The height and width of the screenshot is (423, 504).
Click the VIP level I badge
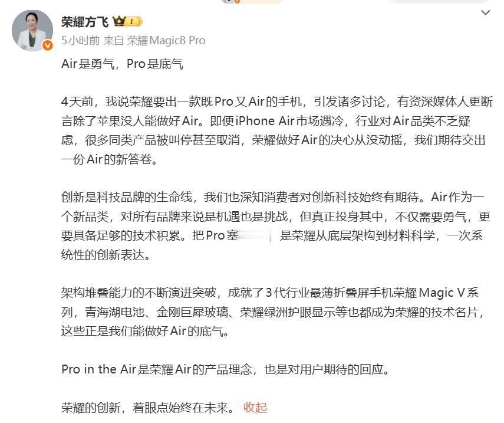pos(133,22)
